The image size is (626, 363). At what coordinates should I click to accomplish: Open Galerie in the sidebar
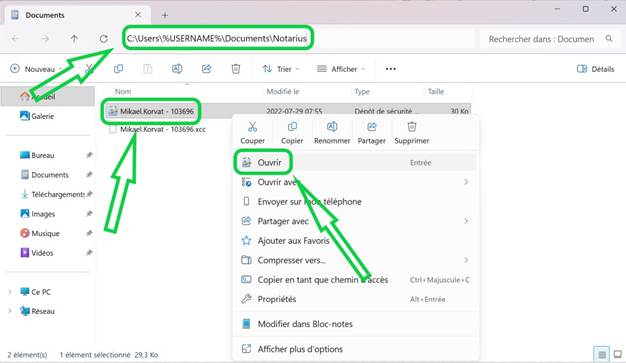tap(37, 116)
